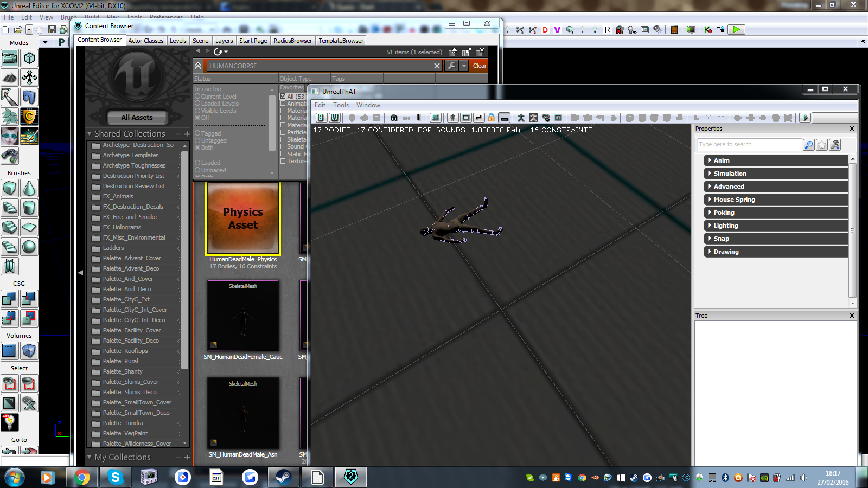868x488 pixels.
Task: Open the Layers tab
Action: coord(224,41)
